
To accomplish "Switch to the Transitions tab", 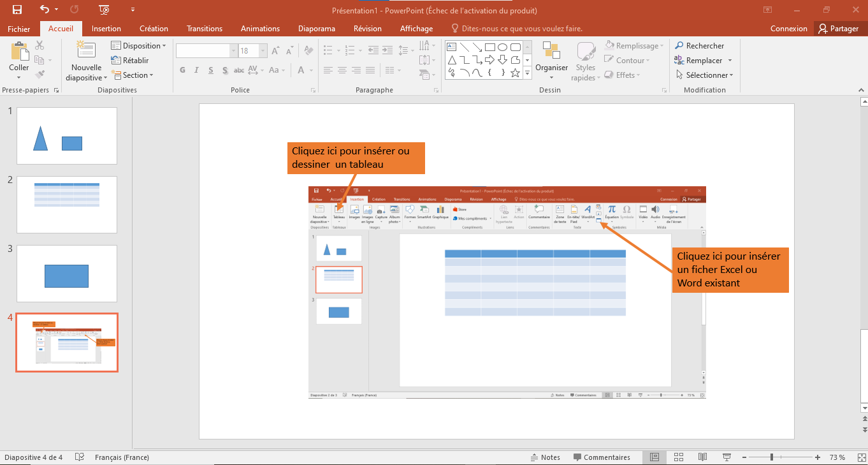I will point(205,29).
